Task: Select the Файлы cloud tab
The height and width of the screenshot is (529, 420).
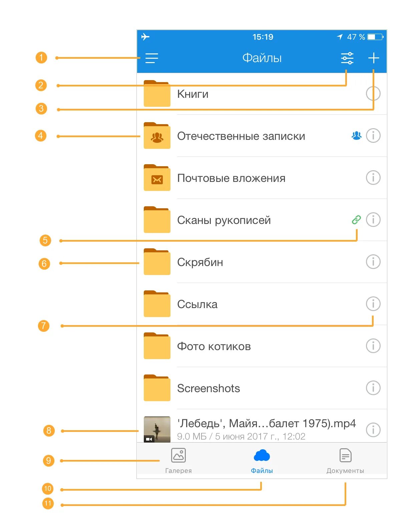Action: (262, 461)
